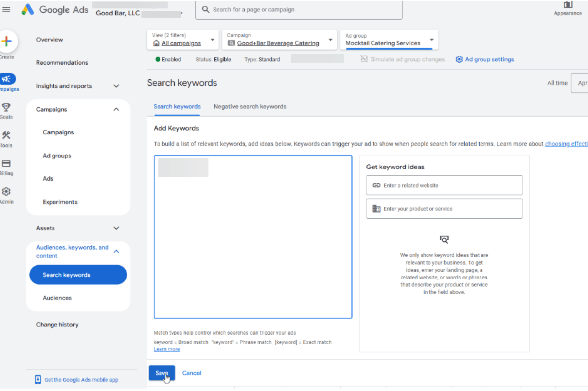Open the Campaigns megaphone icon

click(7, 79)
